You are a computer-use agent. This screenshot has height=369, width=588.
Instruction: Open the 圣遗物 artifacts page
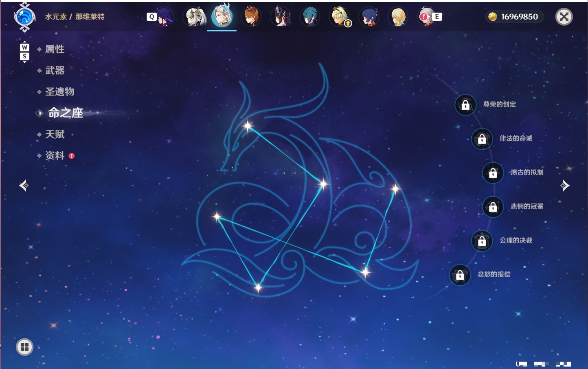tap(59, 92)
